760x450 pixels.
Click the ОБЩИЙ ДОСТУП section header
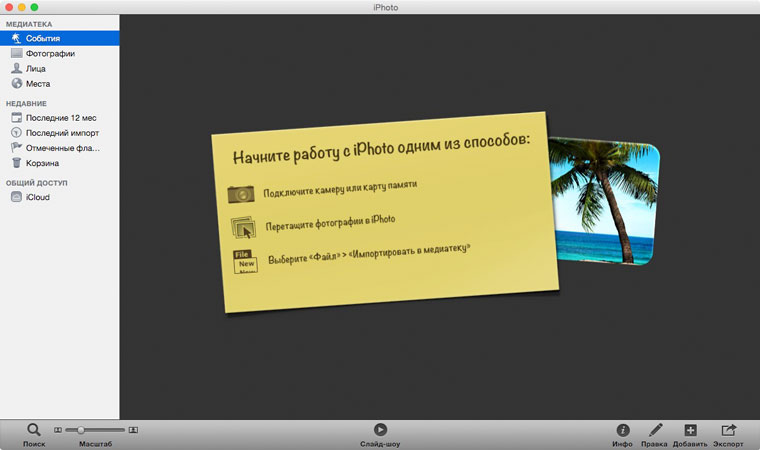(x=36, y=183)
